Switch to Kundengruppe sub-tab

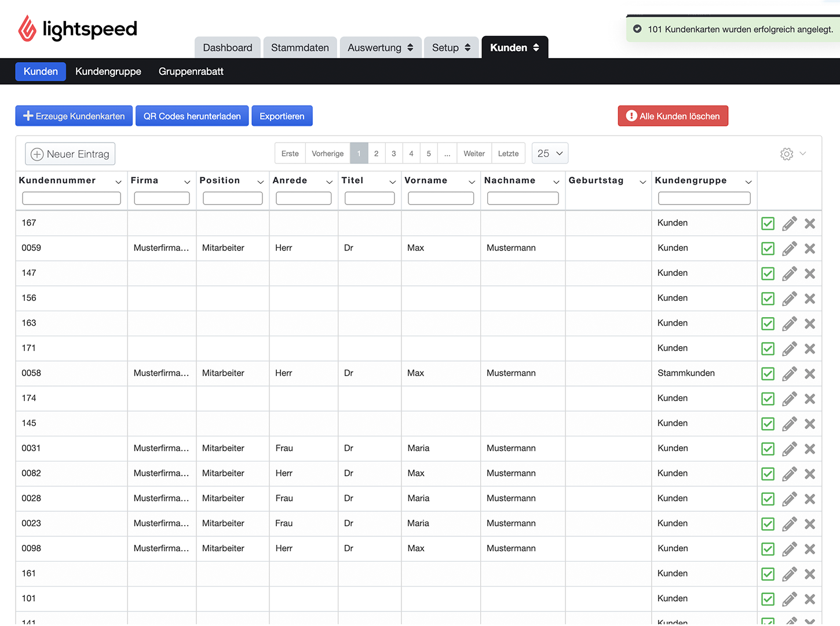click(x=108, y=71)
